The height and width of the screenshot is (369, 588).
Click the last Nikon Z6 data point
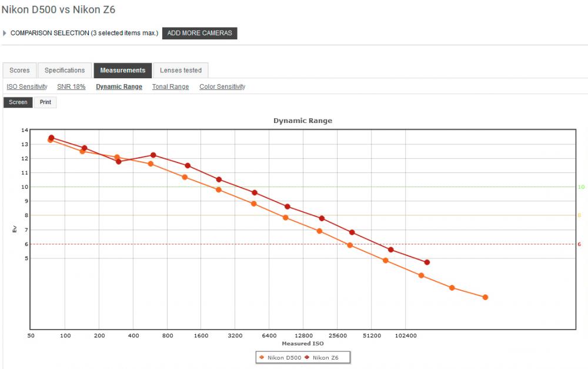(427, 262)
